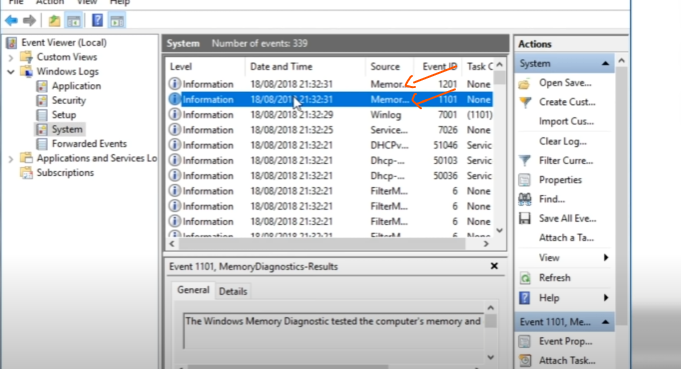The width and height of the screenshot is (681, 369).
Task: Collapse the Event 1101 actions section
Action: coord(605,322)
